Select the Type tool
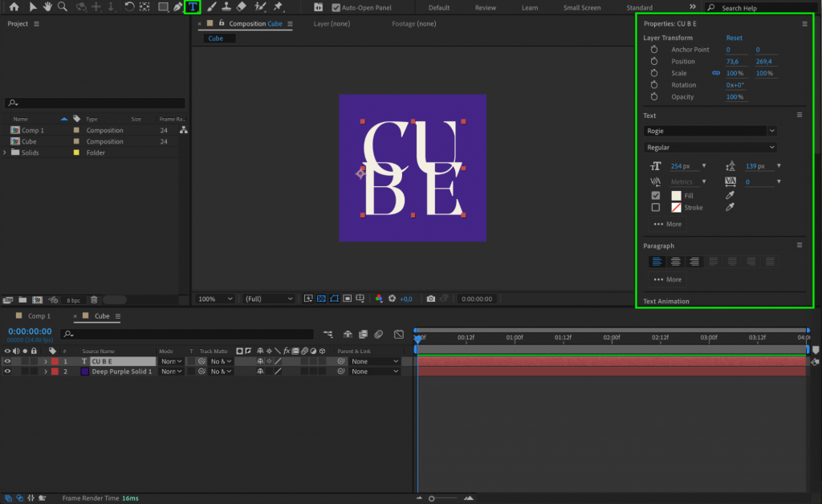 193,7
